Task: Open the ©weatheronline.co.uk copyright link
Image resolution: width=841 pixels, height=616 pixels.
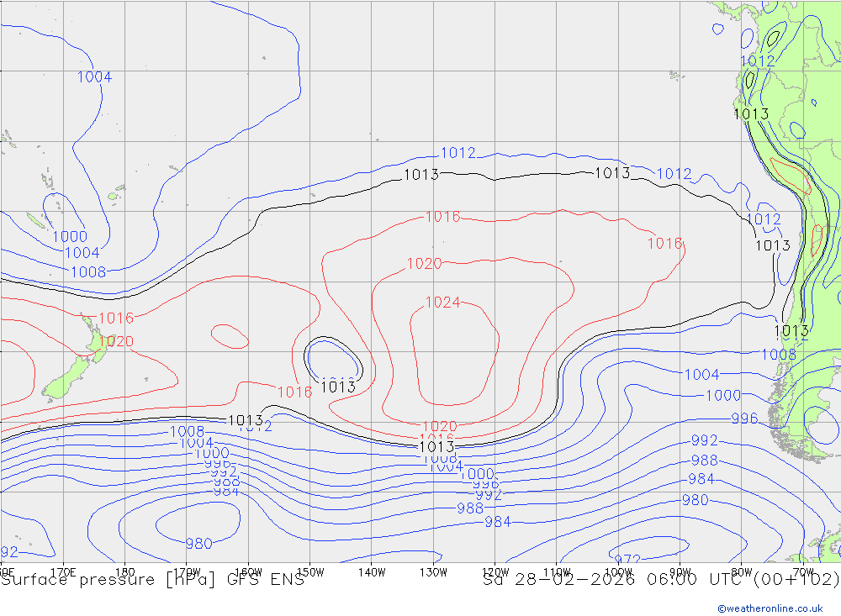Action: (x=770, y=608)
